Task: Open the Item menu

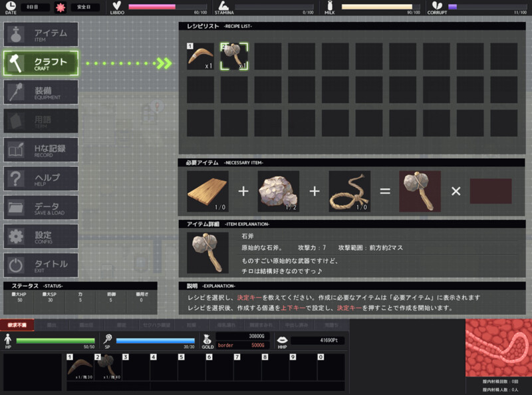Action: 41,35
